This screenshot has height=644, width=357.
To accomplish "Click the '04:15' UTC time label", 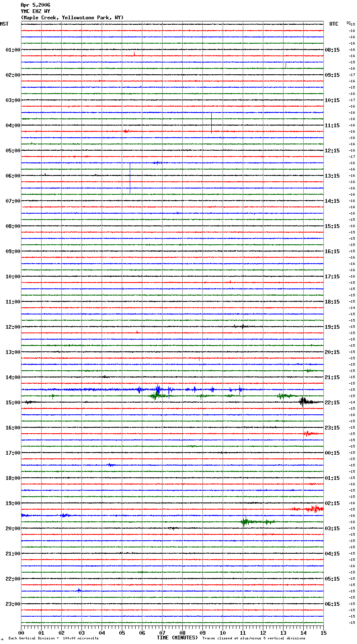I will pos(332,554).
